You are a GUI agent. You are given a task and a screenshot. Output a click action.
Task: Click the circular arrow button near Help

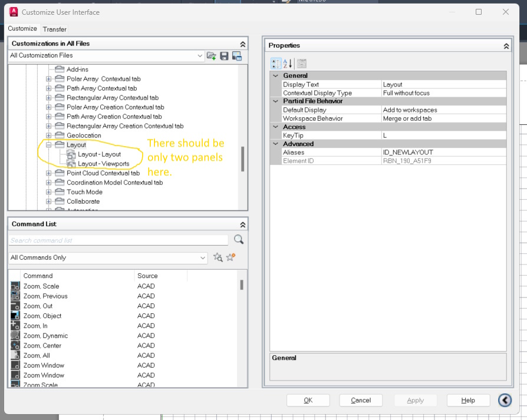pyautogui.click(x=505, y=400)
